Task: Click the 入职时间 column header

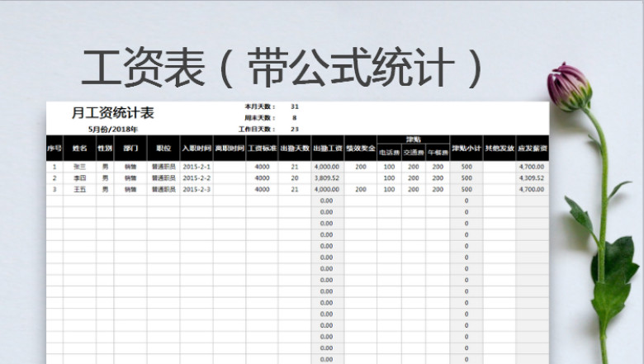Action: click(197, 148)
